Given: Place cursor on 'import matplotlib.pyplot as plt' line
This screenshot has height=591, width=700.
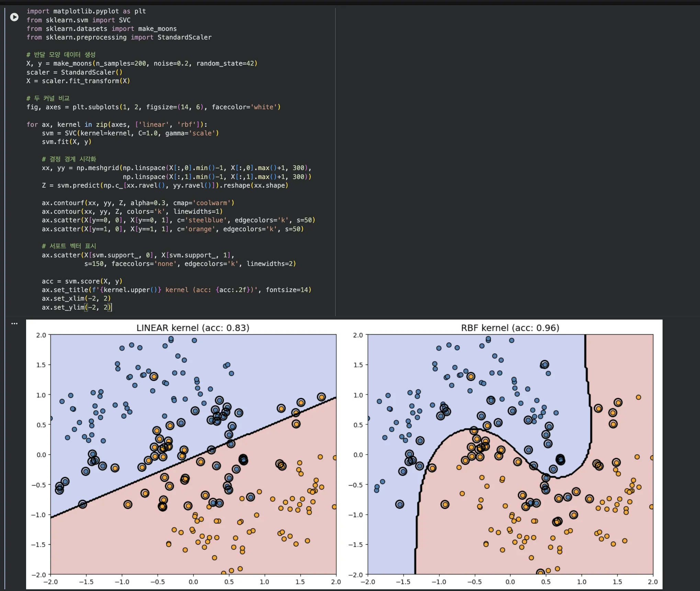Looking at the screenshot, I should click(x=86, y=11).
